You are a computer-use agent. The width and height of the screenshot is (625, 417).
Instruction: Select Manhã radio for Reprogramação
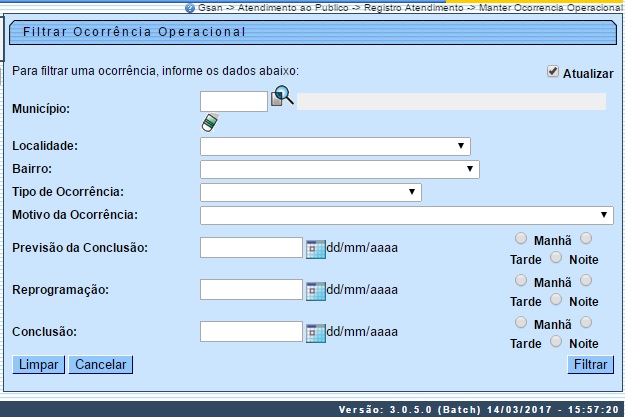(x=521, y=280)
